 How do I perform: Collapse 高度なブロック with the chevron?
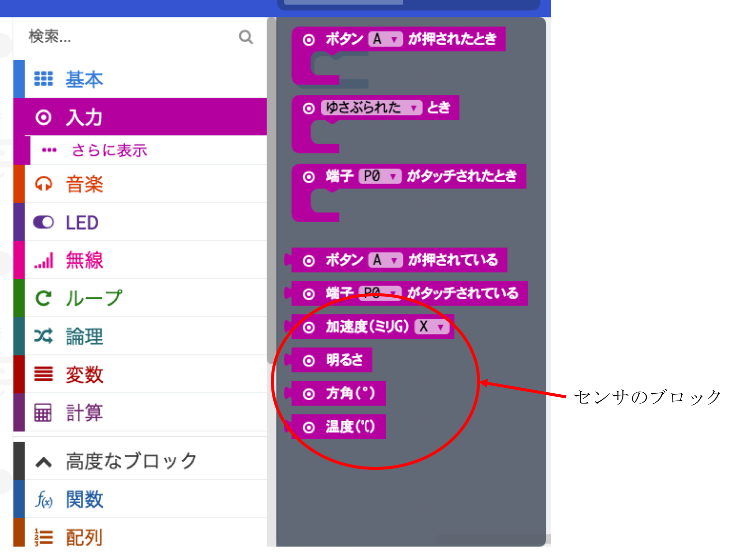[x=44, y=462]
